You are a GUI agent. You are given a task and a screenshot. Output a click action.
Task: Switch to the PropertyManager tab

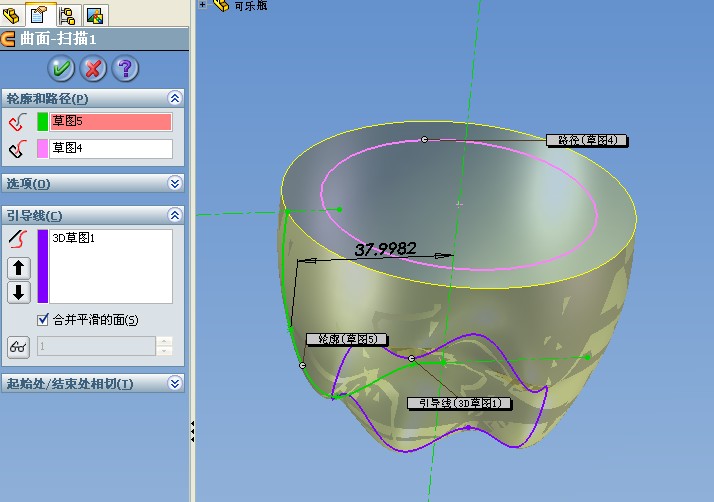[x=39, y=14]
